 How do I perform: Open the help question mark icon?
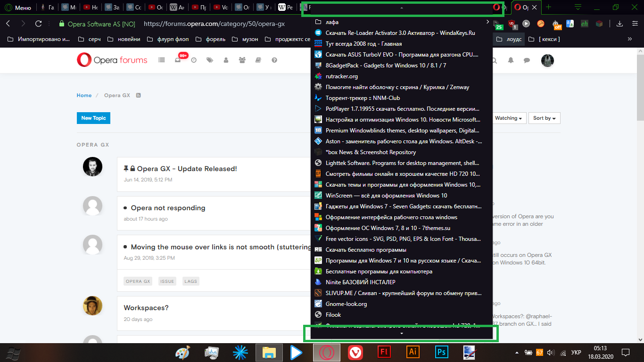click(274, 60)
